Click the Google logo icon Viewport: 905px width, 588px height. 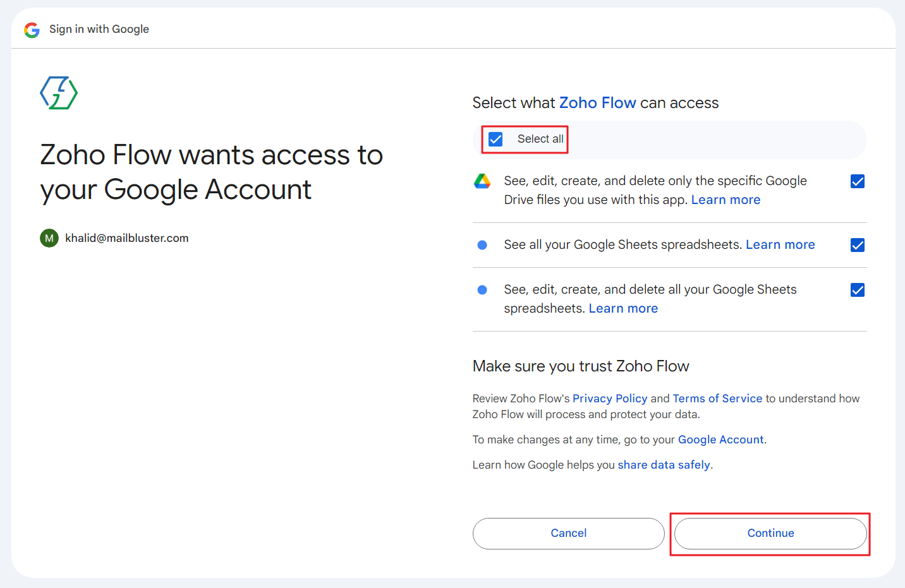32,30
